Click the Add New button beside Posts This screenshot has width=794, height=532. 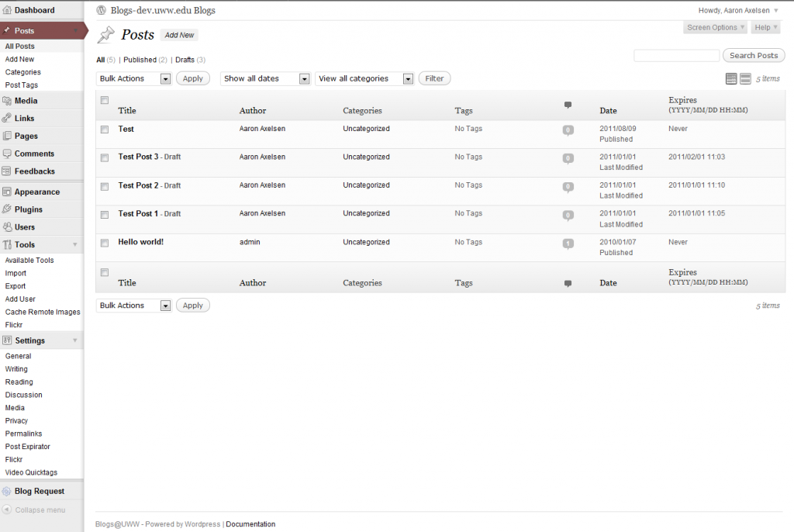pyautogui.click(x=179, y=35)
